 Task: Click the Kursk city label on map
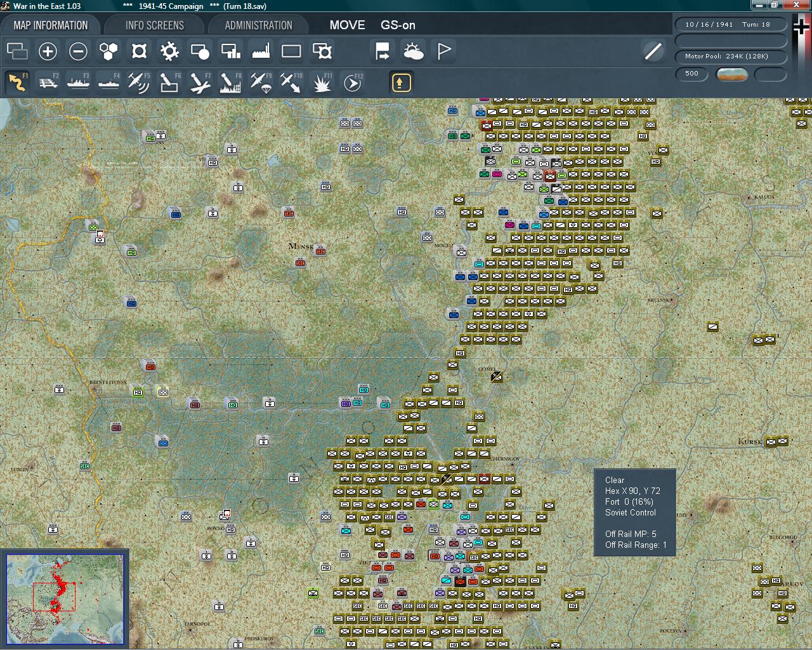(750, 441)
